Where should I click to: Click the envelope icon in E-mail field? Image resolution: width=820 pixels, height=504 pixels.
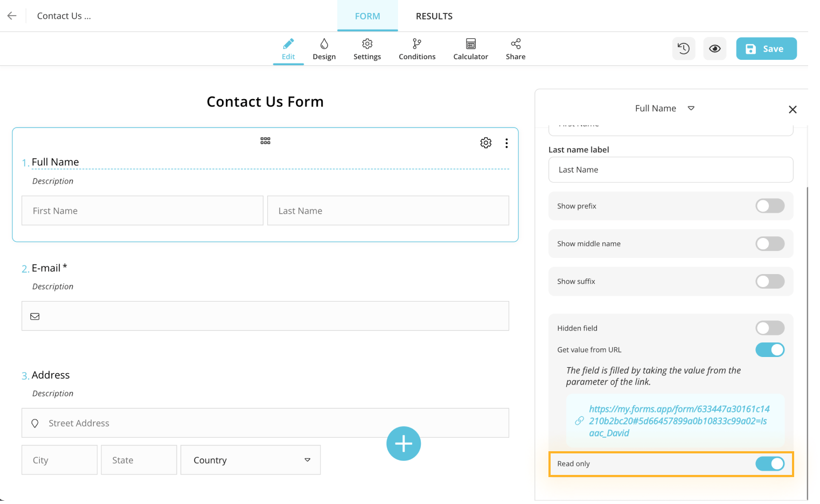[x=35, y=317]
